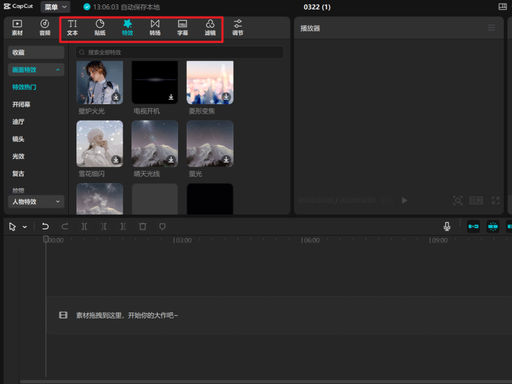Open the 滤镜 filters tab
512x384 pixels.
[x=210, y=28]
